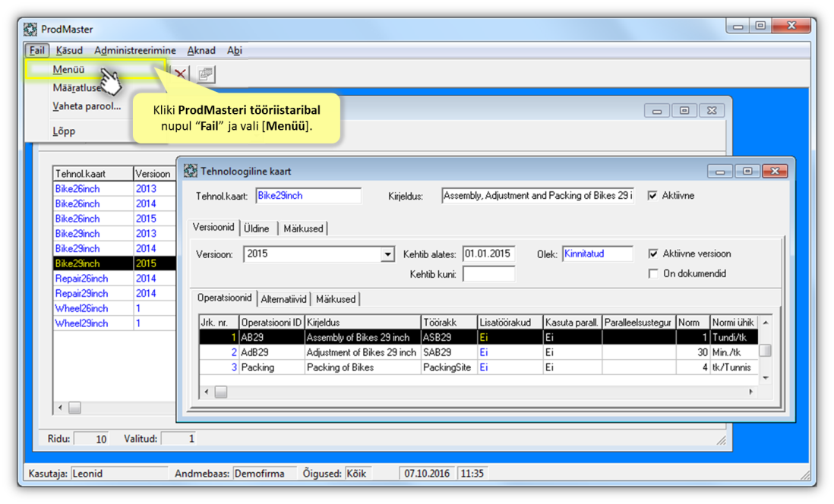
Task: Click the Tehnoloogiline kaart window icon
Action: [x=189, y=171]
